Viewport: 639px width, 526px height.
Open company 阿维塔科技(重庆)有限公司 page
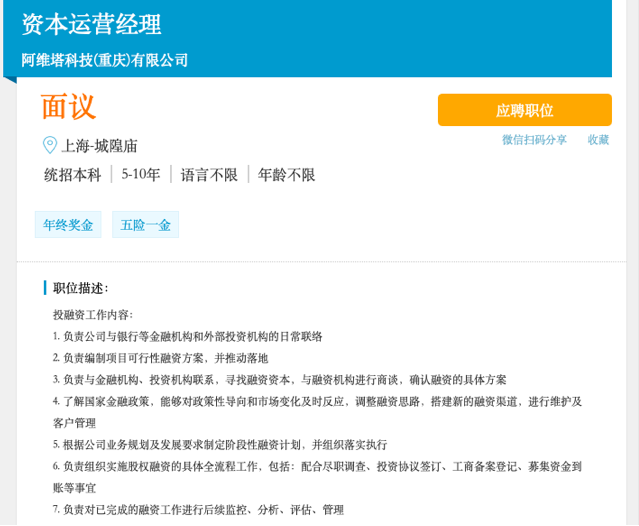click(x=105, y=60)
